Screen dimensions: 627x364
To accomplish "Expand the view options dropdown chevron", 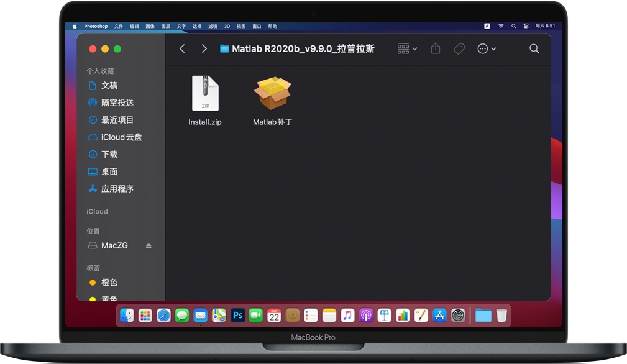I will pos(414,48).
